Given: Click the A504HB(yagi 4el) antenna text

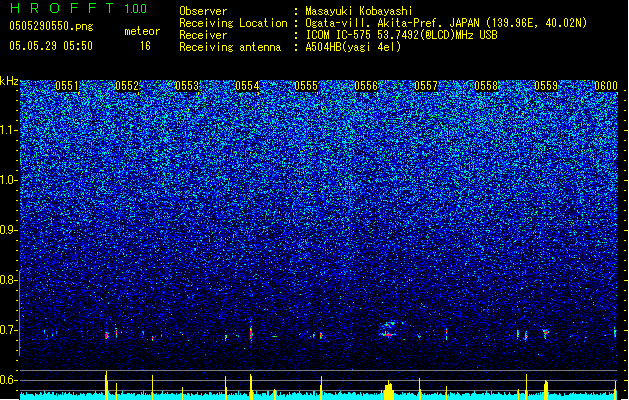Looking at the screenshot, I should click(x=353, y=47).
